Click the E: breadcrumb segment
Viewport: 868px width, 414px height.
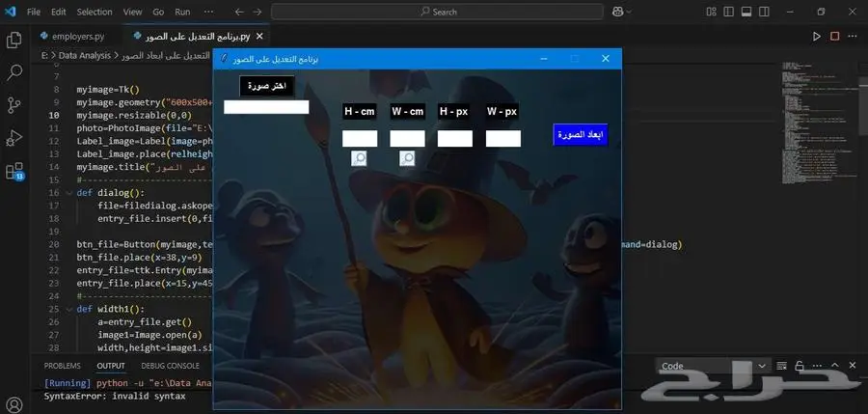44,55
